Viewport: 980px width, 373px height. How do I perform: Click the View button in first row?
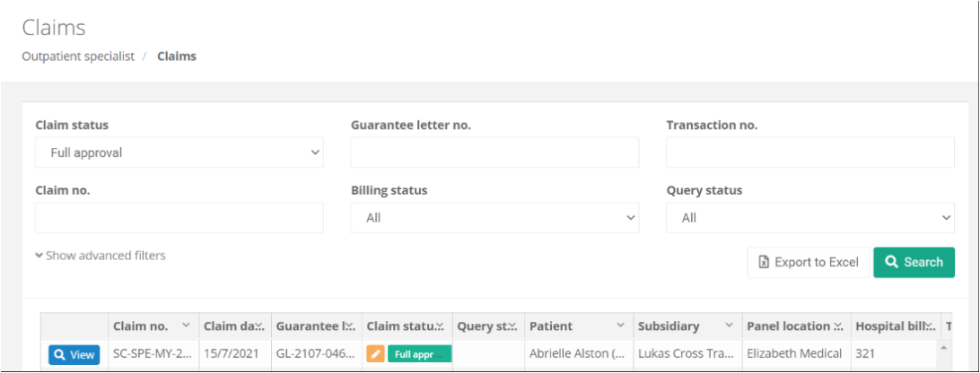pos(74,354)
